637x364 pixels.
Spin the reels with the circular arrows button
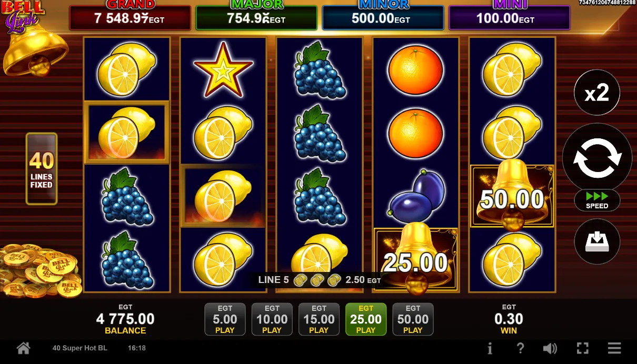(597, 158)
